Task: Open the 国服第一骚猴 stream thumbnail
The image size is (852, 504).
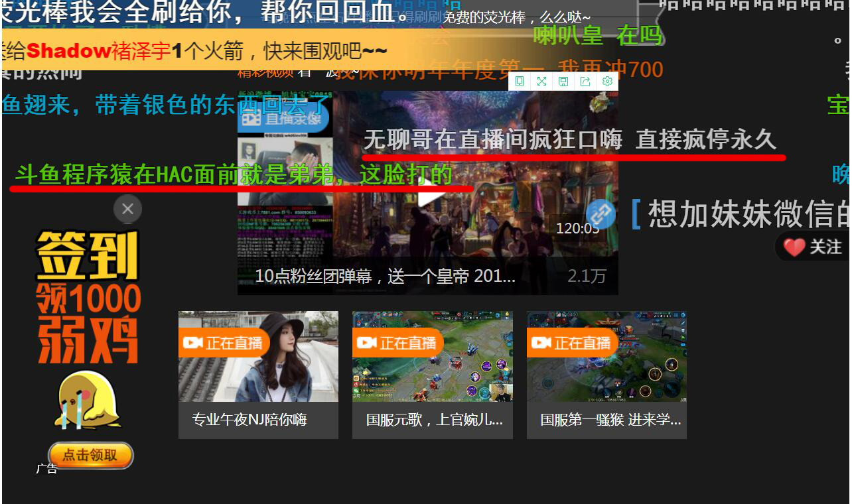Action: 606,356
